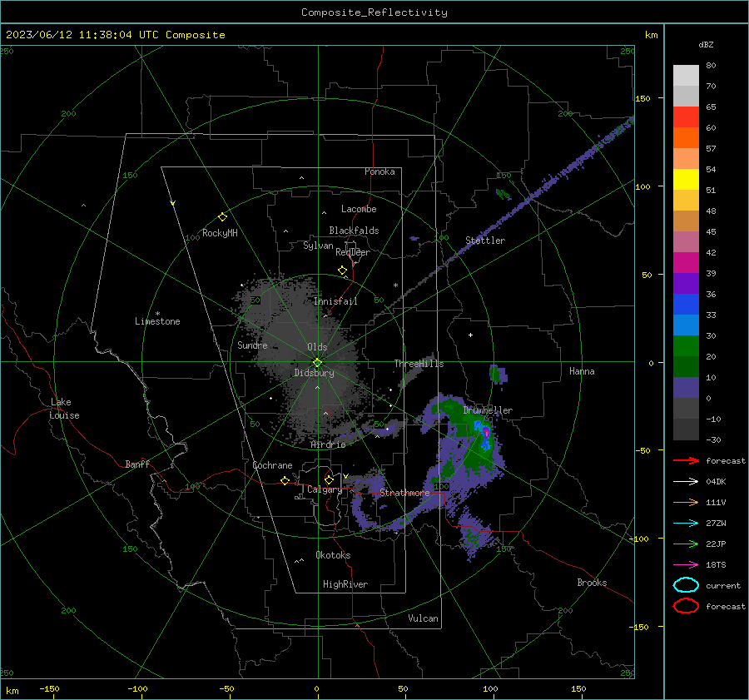Click the white 04DK arrow legend icon
This screenshot has width=749, height=700.
tap(686, 481)
